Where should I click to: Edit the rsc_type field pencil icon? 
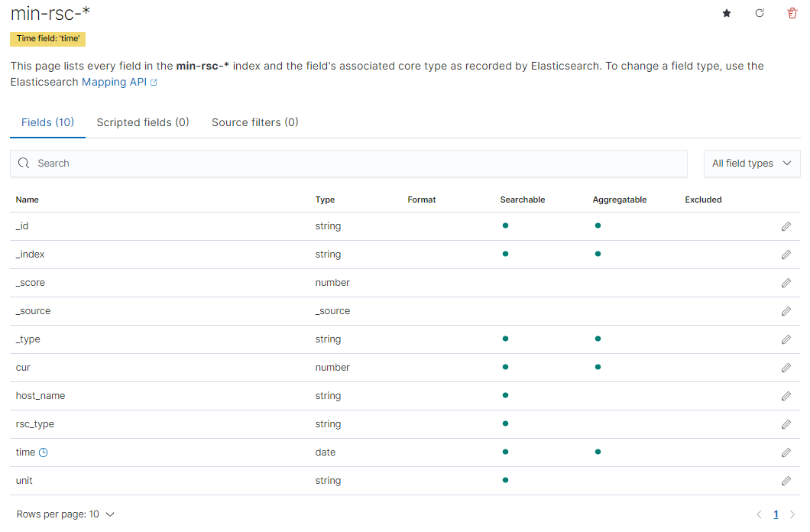pyautogui.click(x=786, y=424)
